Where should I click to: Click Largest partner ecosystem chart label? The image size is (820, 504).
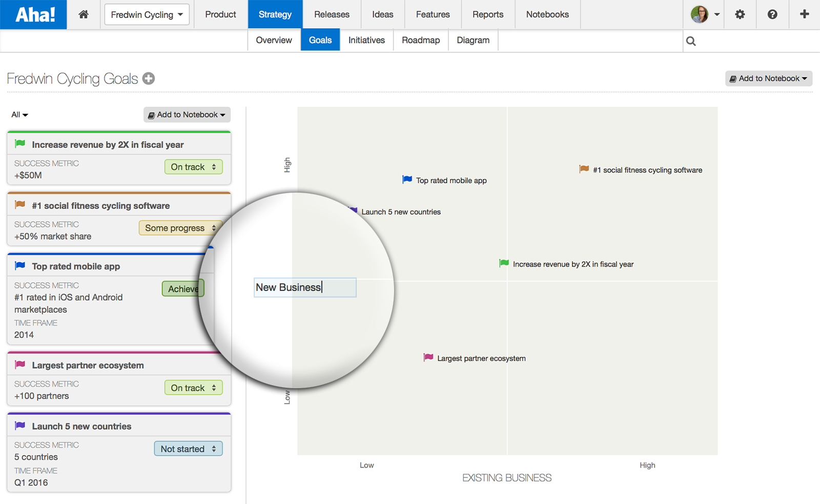(x=481, y=359)
